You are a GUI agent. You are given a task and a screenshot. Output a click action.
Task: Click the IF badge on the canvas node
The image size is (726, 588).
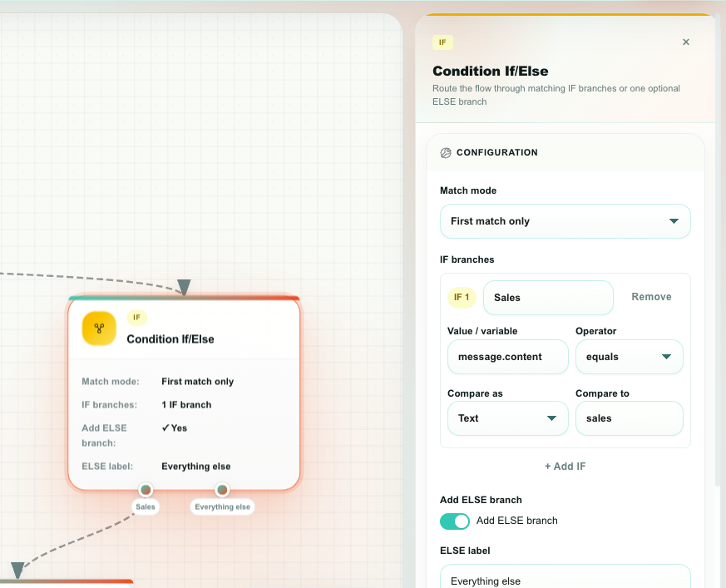[x=136, y=318]
